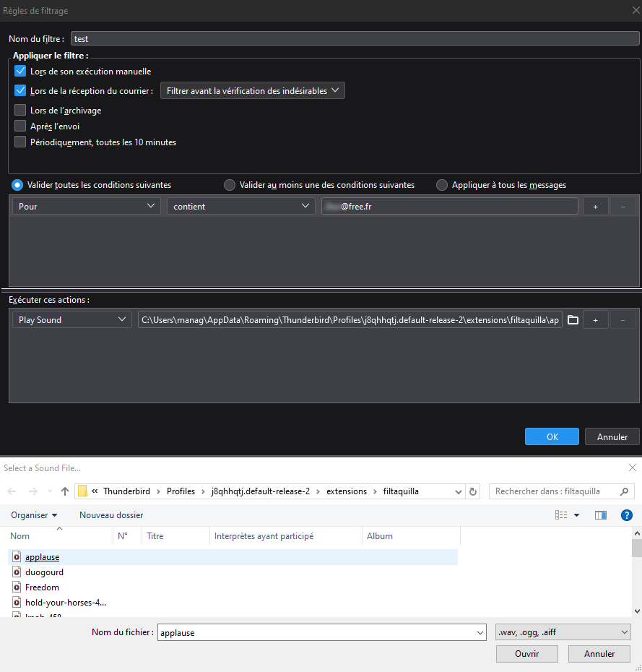Screen dimensions: 642x672
Task: Click the 'Nom du filtre' text field
Action: pos(355,38)
